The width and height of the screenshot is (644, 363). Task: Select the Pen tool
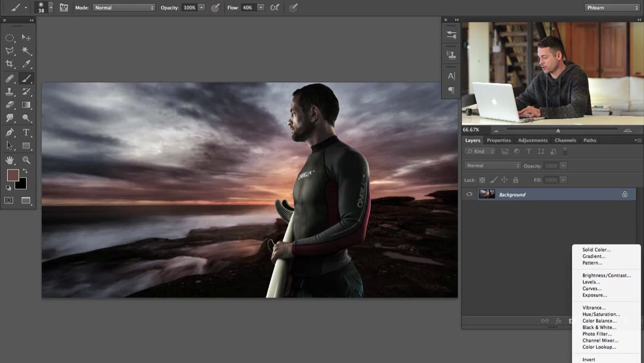pyautogui.click(x=10, y=132)
